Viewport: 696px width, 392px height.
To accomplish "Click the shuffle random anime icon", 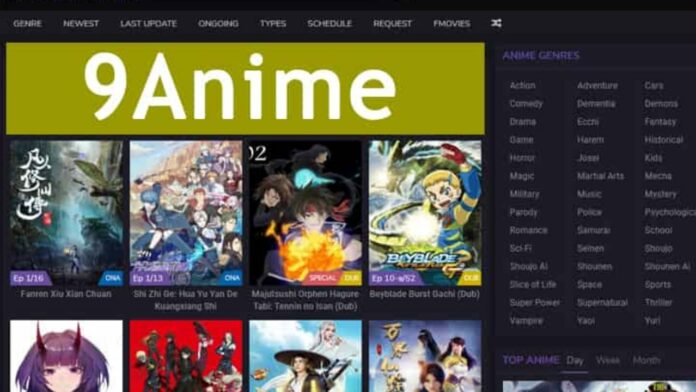I will tap(496, 23).
